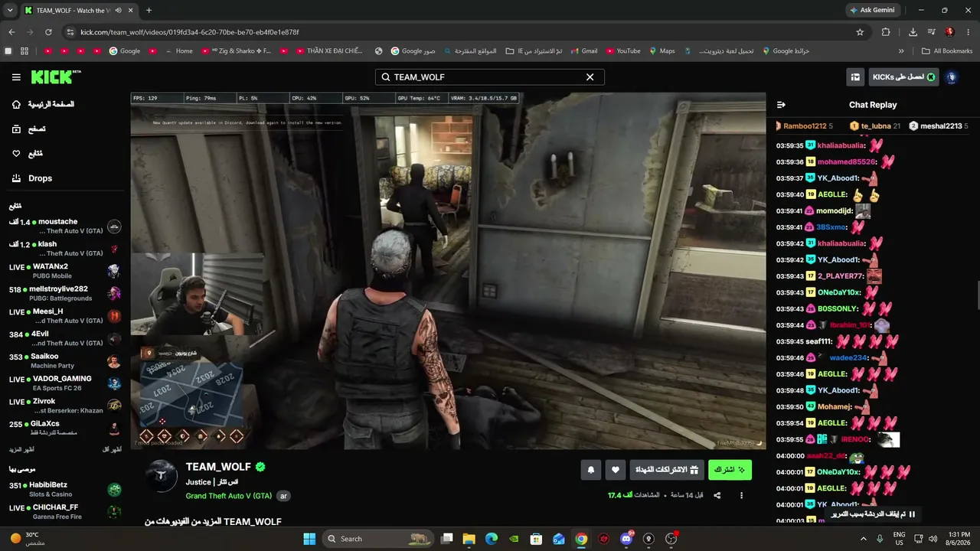Click the green subscribe button
980x551 pixels.
(730, 470)
